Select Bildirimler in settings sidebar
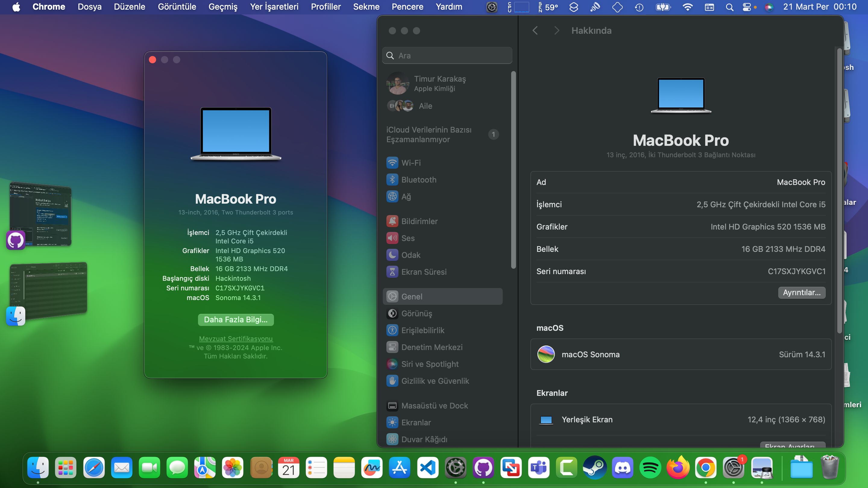This screenshot has width=868, height=488. coord(419,221)
